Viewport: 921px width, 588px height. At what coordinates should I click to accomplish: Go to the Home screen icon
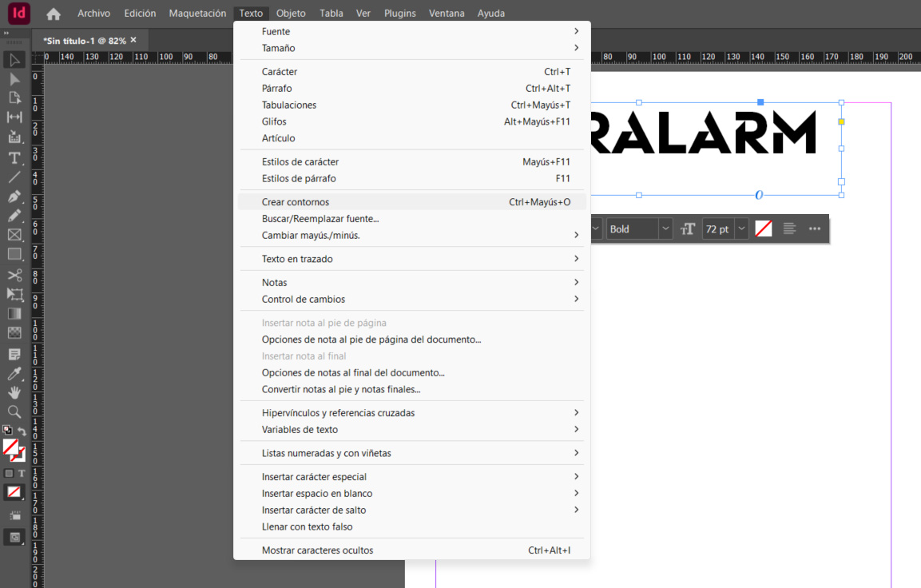coord(54,14)
